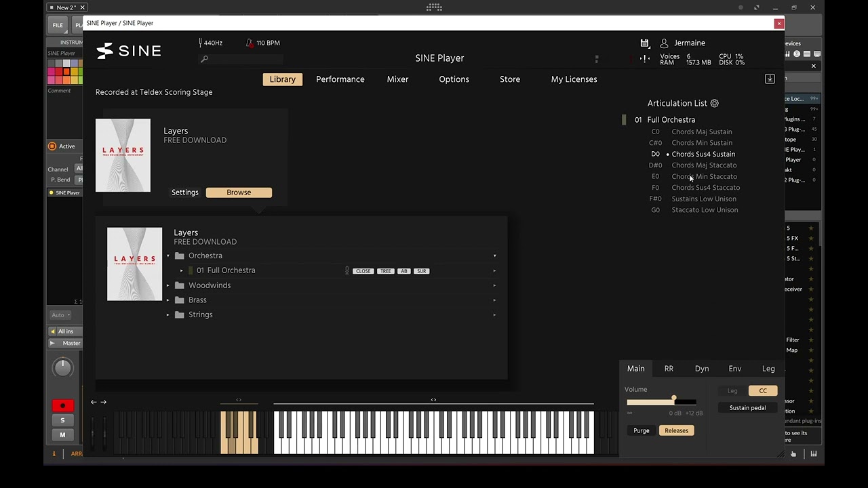868x488 pixels.
Task: Click the Bitwig track volume knob
Action: point(62,367)
